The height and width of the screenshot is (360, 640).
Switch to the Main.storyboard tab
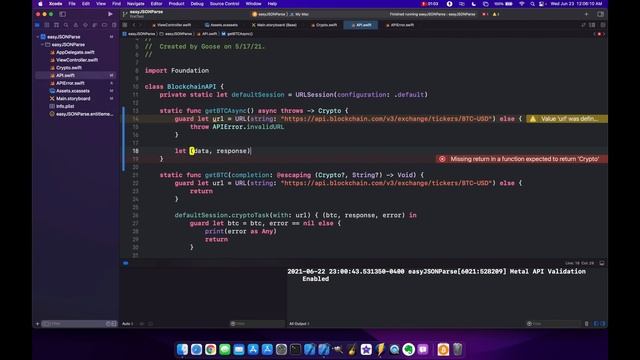[274, 25]
